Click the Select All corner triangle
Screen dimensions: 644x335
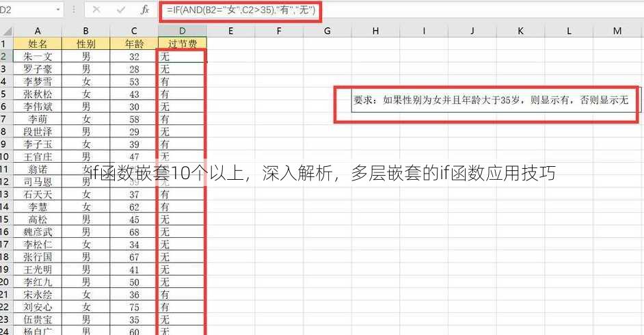tap(7, 31)
